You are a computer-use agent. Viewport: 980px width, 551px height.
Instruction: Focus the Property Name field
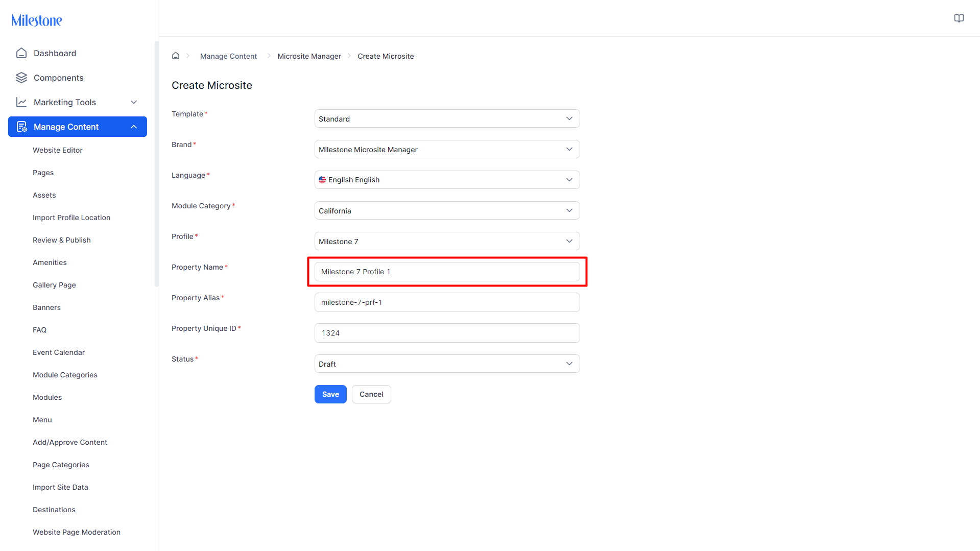447,272
